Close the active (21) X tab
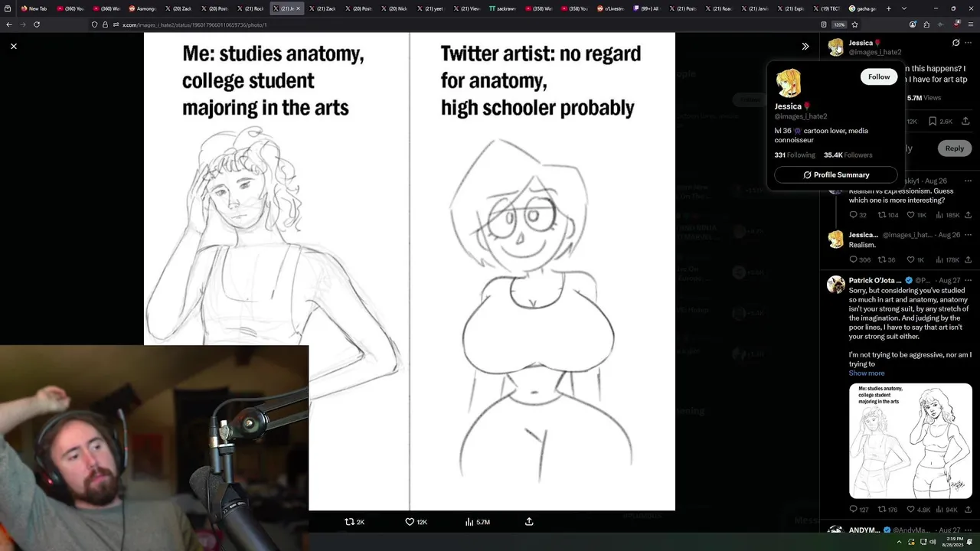This screenshot has width=980, height=551. coord(299,8)
